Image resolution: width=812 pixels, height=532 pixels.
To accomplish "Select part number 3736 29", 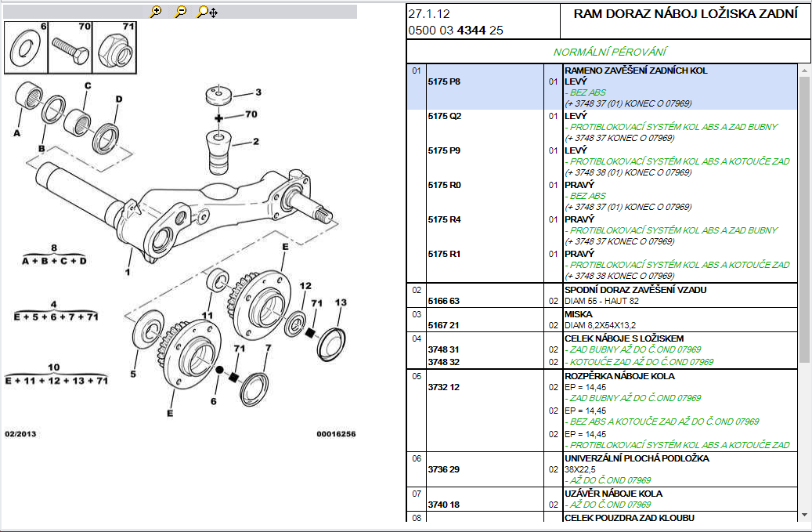I will [x=443, y=469].
